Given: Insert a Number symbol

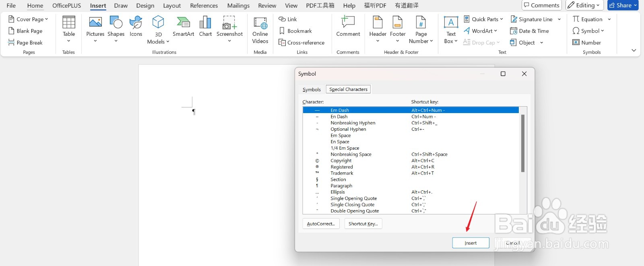Looking at the screenshot, I should (587, 43).
